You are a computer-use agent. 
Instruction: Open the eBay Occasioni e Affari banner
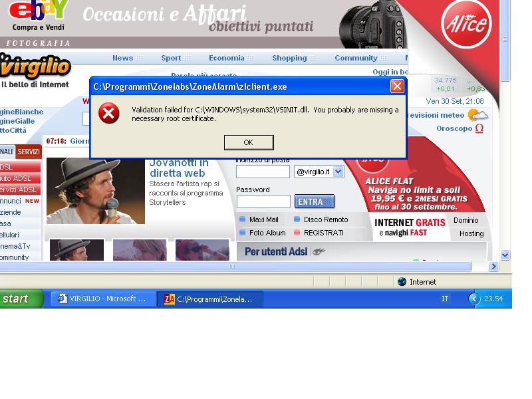click(x=203, y=24)
